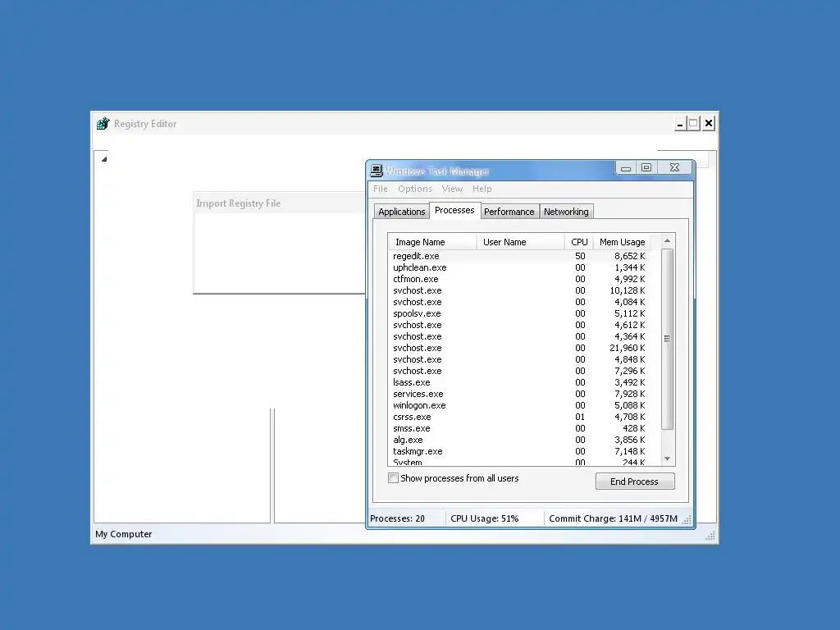Click the End Process button
Image resolution: width=840 pixels, height=630 pixels.
635,481
